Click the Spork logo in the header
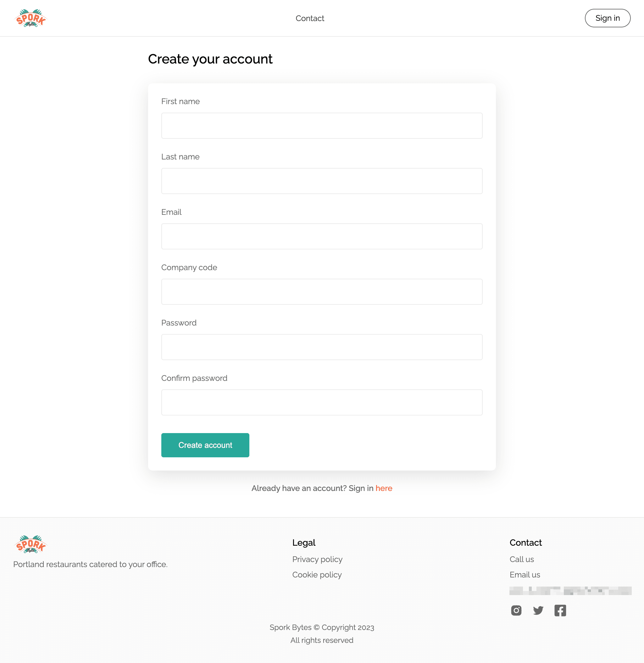Image resolution: width=644 pixels, height=663 pixels. pyautogui.click(x=31, y=18)
